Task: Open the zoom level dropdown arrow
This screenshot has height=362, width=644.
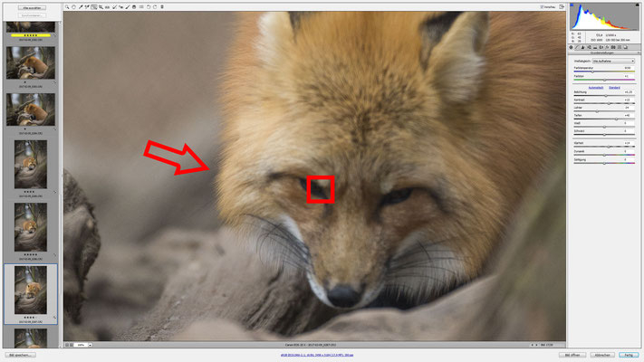Action: coord(90,345)
